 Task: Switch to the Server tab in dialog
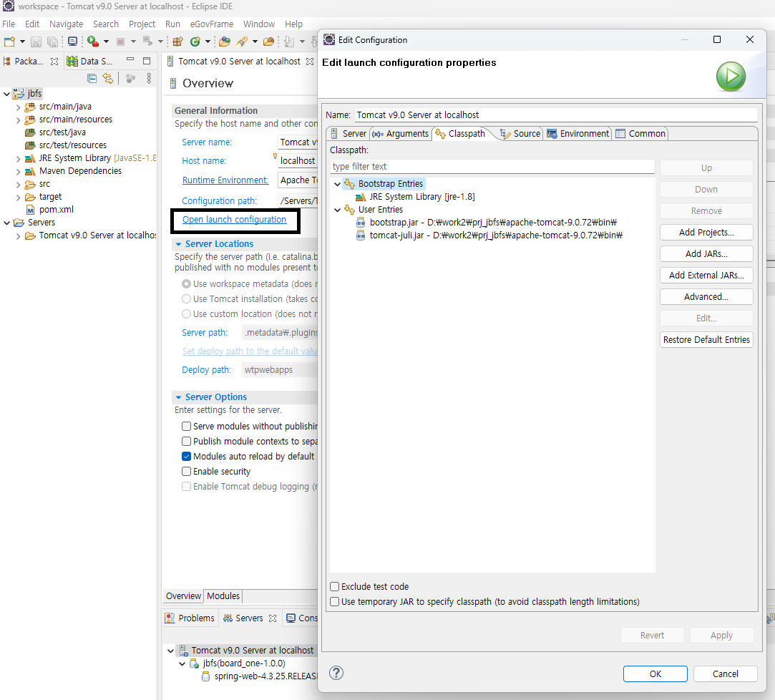pyautogui.click(x=348, y=134)
